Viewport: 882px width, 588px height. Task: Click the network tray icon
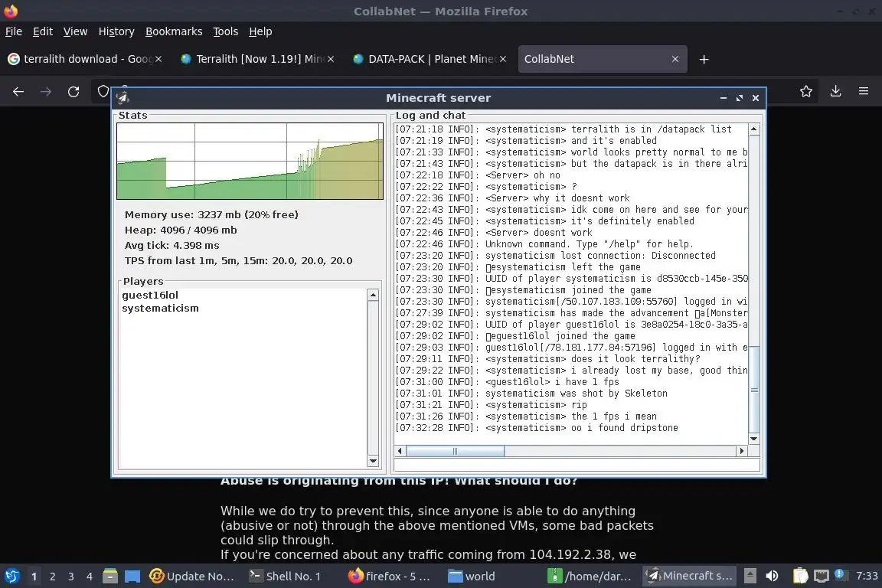click(822, 576)
